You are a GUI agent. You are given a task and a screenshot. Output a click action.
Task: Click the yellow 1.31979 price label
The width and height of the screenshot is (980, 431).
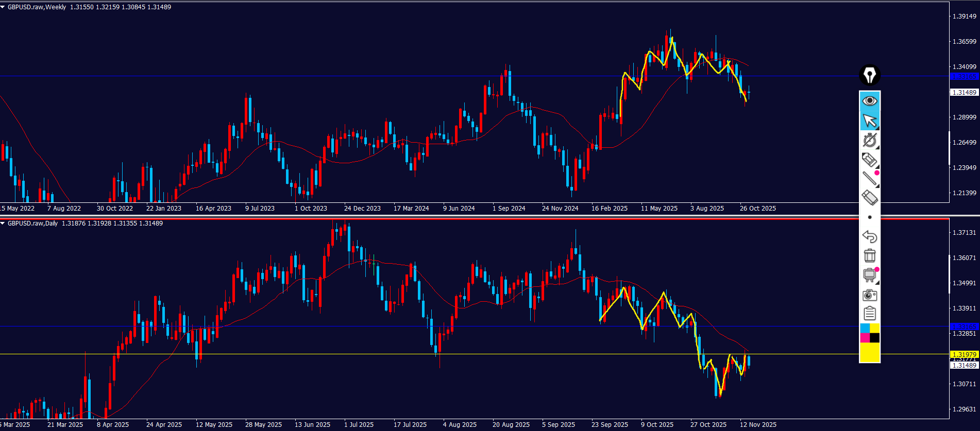coord(964,355)
